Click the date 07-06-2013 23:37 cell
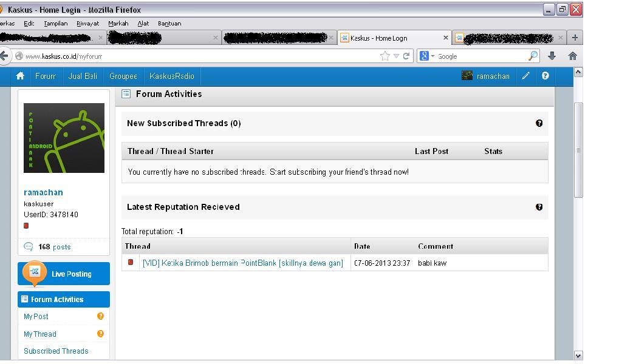The height and width of the screenshot is (364, 622). [x=382, y=263]
